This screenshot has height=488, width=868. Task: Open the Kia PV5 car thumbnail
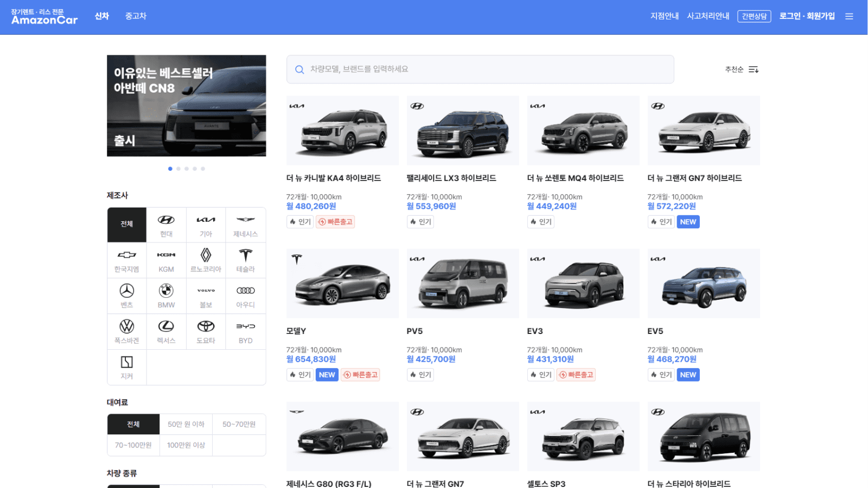[x=463, y=284]
